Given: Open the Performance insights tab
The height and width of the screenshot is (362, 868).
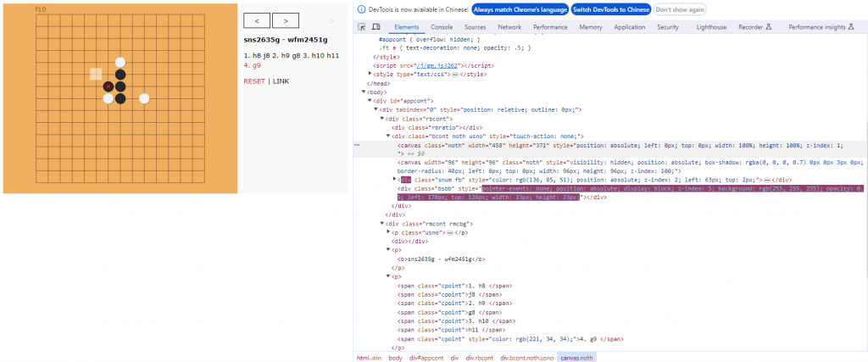Looking at the screenshot, I should coord(821,27).
